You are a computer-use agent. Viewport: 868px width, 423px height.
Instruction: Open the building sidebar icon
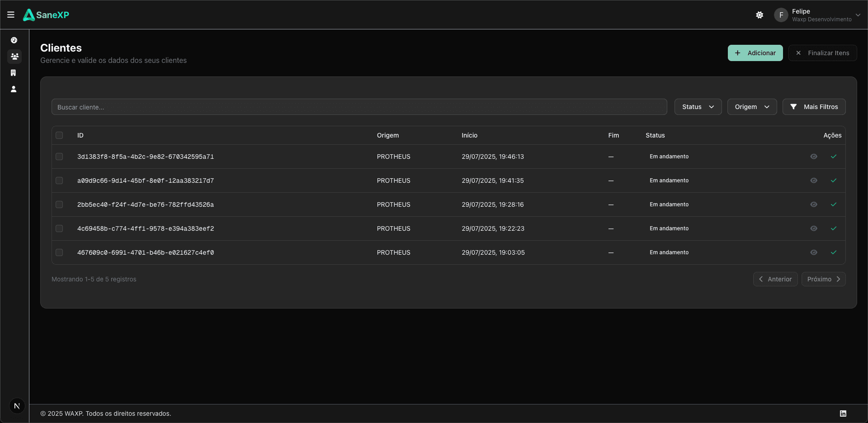pos(14,73)
